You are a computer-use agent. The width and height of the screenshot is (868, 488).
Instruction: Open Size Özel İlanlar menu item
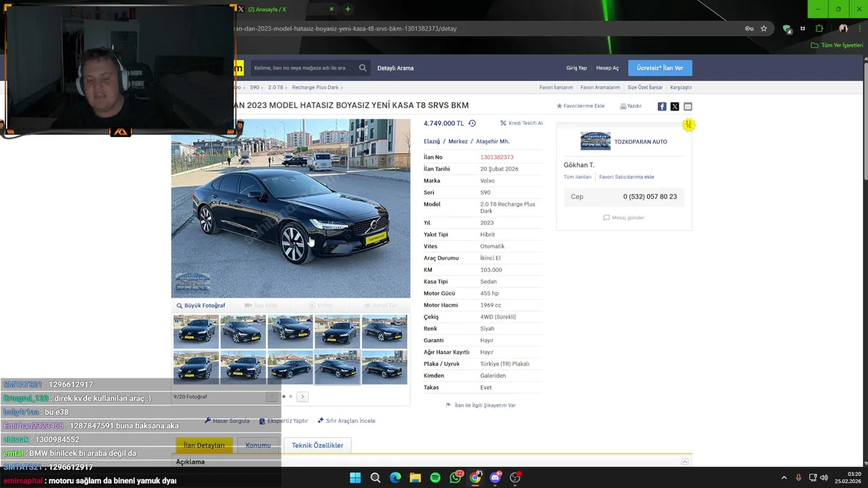645,87
